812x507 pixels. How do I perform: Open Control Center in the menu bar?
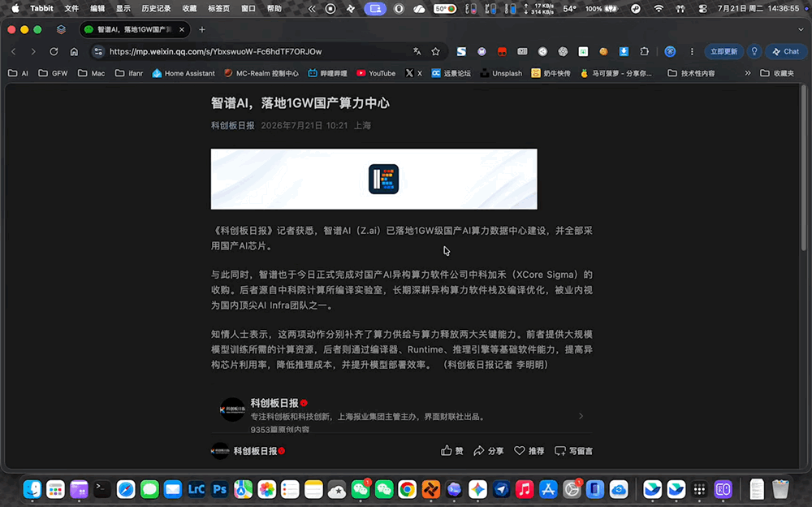click(x=702, y=8)
